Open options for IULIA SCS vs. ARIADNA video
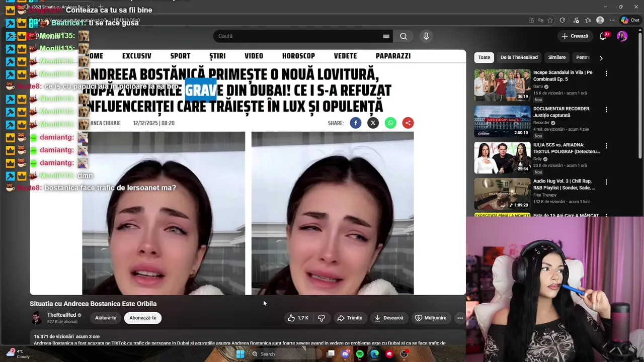Viewport: 644px width, 362px height. point(606,146)
